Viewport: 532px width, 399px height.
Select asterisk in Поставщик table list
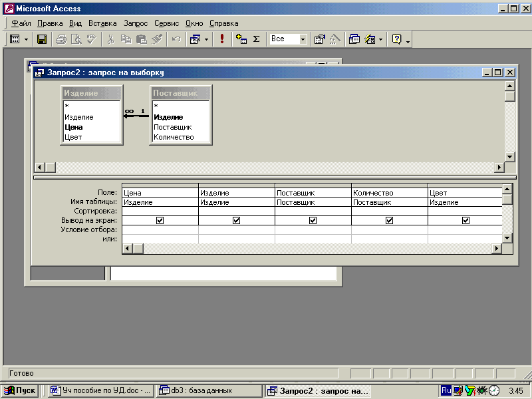click(156, 106)
